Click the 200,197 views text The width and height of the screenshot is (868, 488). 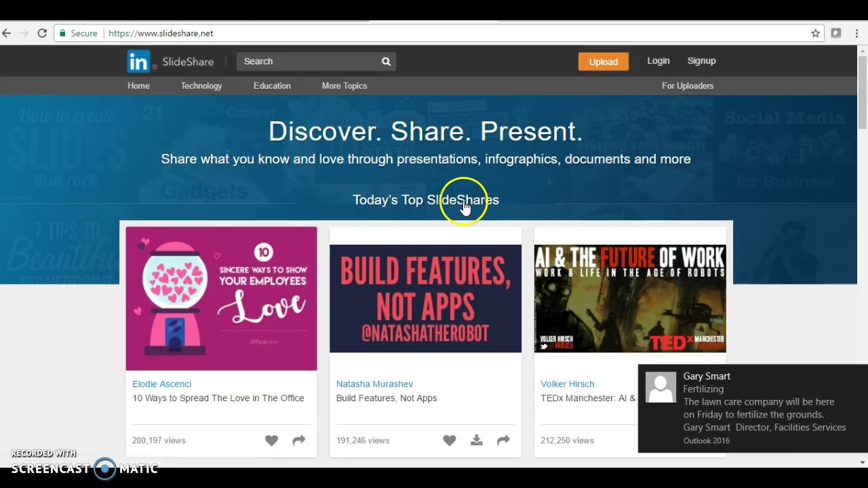pos(159,441)
